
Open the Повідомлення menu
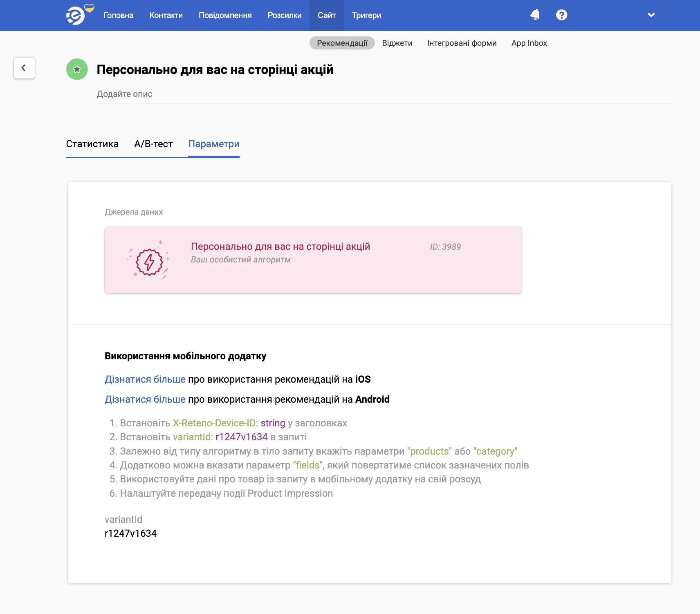click(225, 16)
